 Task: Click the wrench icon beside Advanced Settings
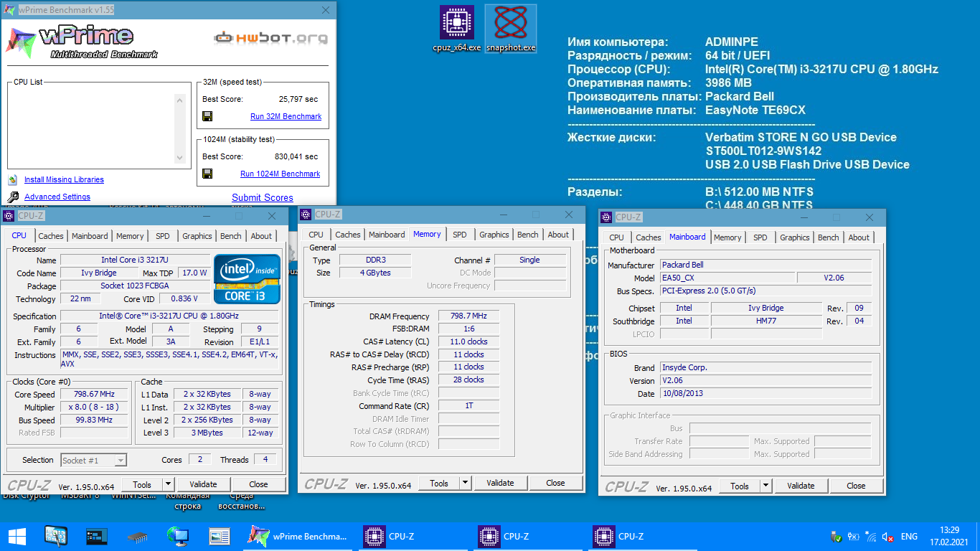pos(13,197)
